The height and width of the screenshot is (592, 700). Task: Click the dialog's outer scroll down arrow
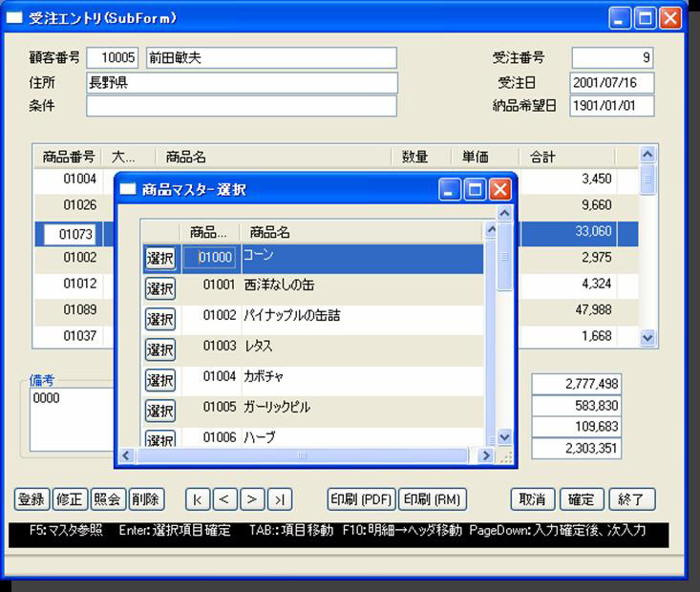[x=504, y=436]
